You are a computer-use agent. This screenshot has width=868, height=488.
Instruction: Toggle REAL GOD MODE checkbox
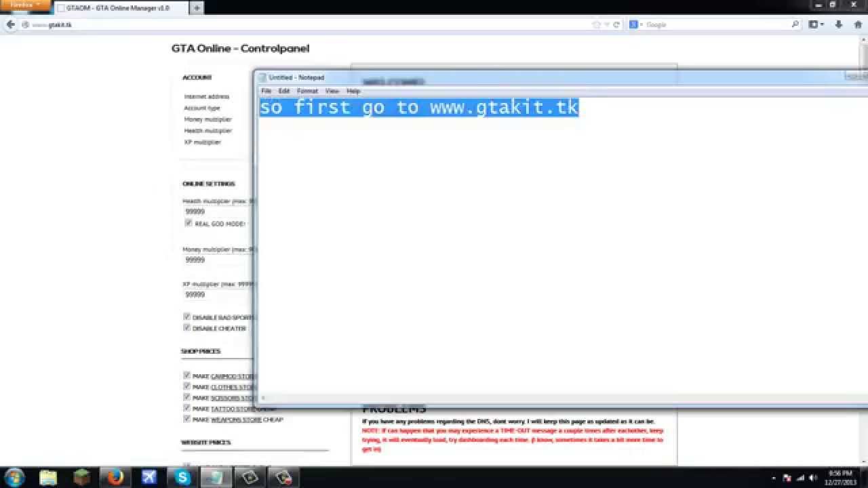189,223
